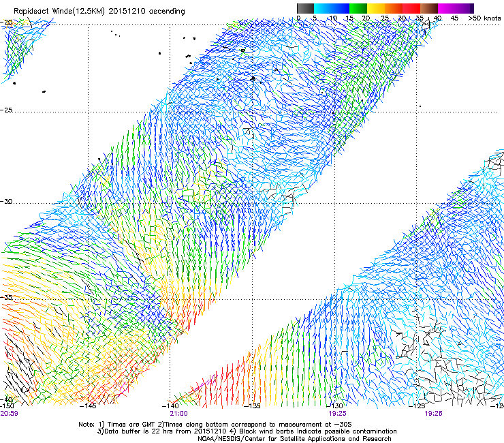Click the '0' label on the speed legend
The width and height of the screenshot is (504, 443).
coord(299,18)
